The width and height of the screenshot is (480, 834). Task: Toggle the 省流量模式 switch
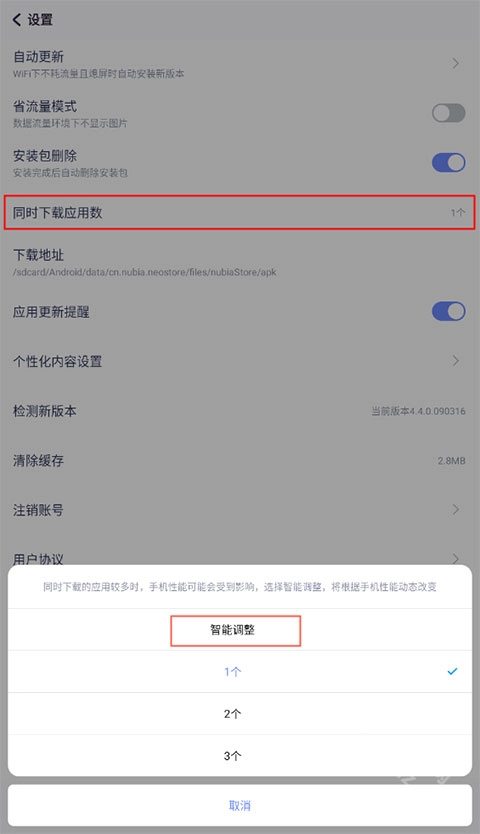448,113
